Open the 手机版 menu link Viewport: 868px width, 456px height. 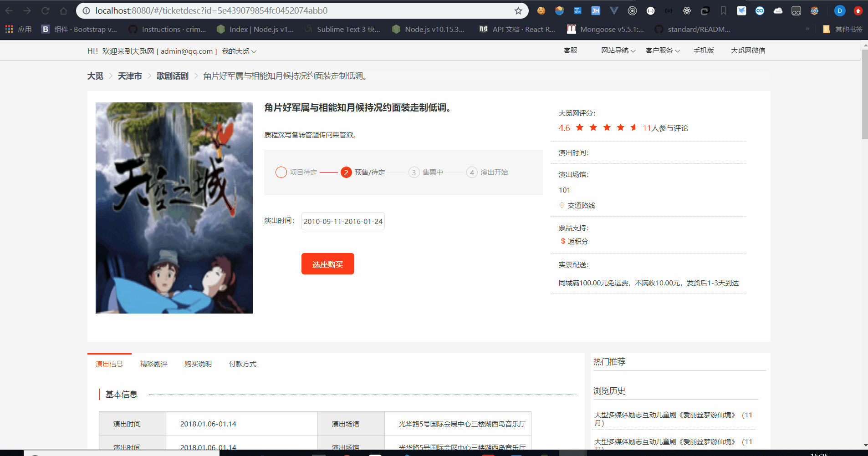coord(704,51)
